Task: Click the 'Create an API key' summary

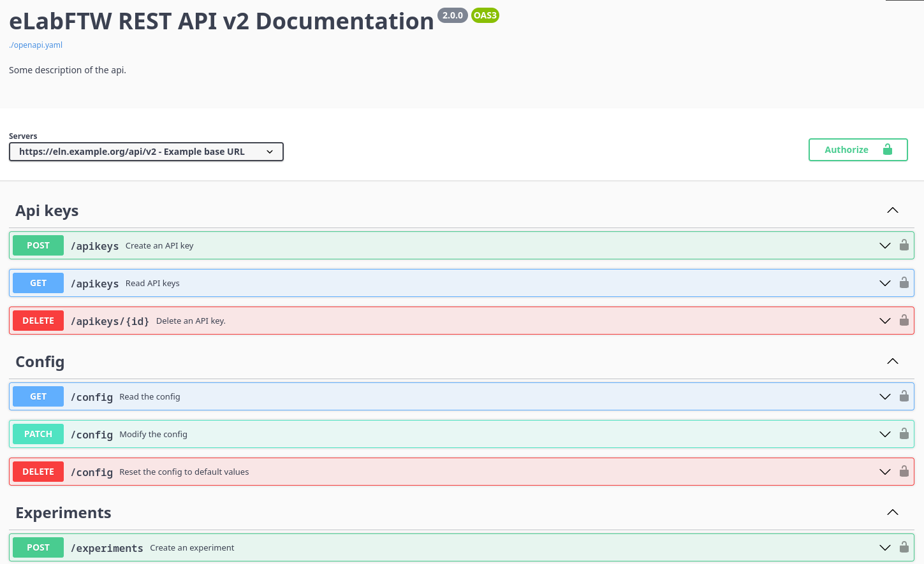Action: 159,246
